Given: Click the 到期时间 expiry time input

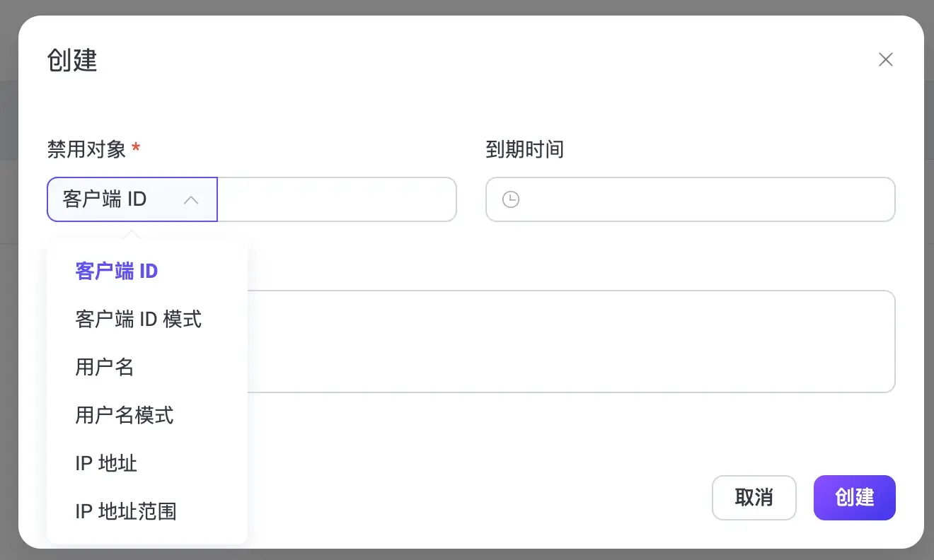Looking at the screenshot, I should [690, 199].
